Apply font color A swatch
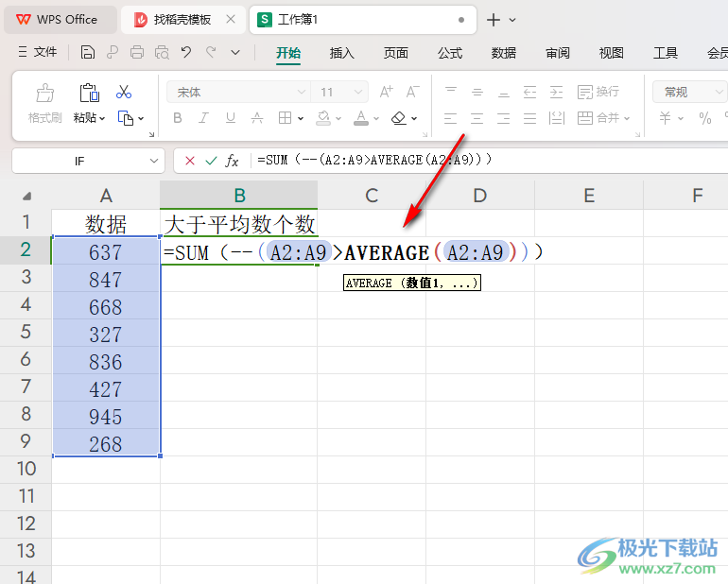 [x=361, y=118]
